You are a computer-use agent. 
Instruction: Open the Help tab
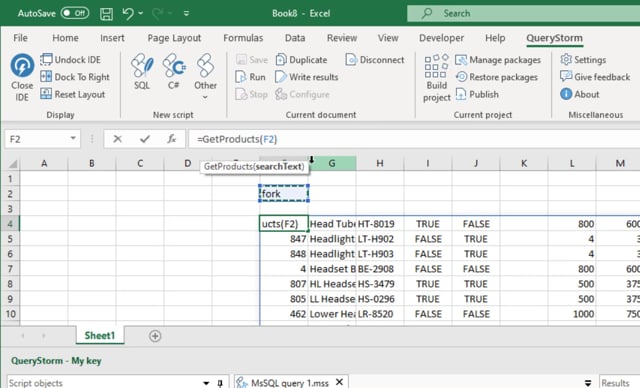495,38
